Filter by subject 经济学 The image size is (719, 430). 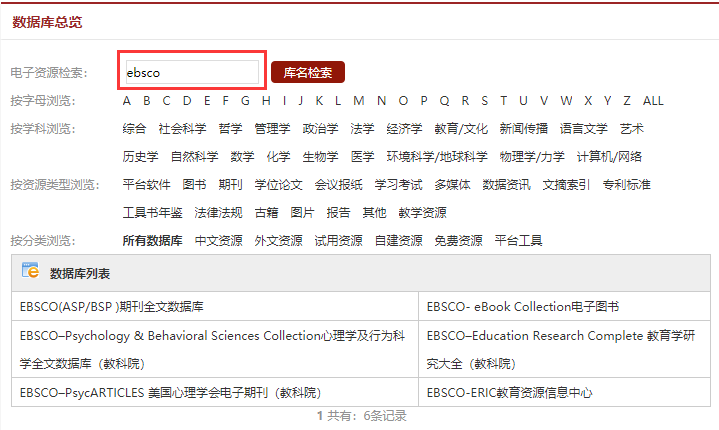(x=404, y=129)
